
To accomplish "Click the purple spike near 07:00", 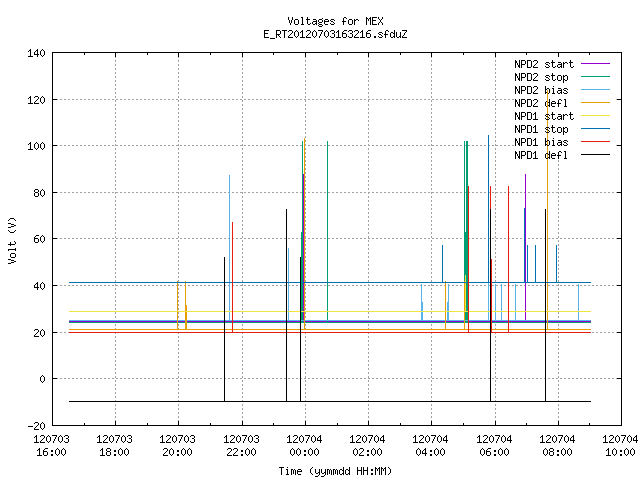I will (x=525, y=247).
